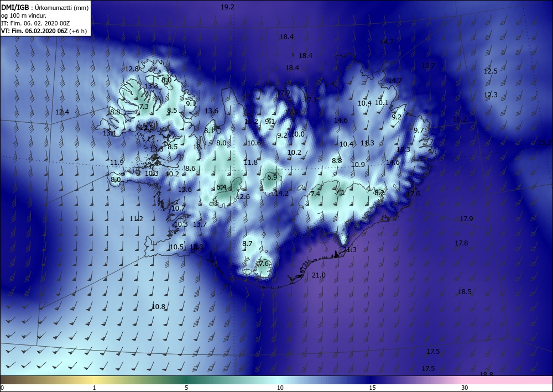Click the 10.8 value over the ocean
Viewport: 553px width, 392px height.
coord(158,307)
